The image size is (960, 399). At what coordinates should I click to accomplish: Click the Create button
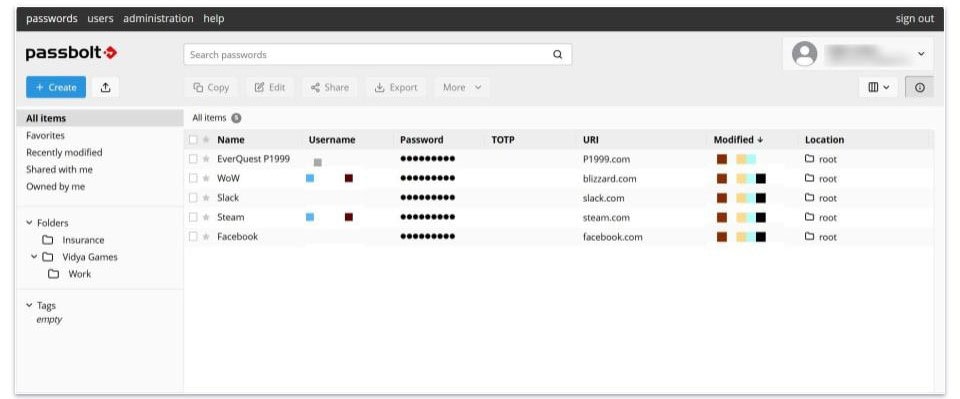[56, 88]
